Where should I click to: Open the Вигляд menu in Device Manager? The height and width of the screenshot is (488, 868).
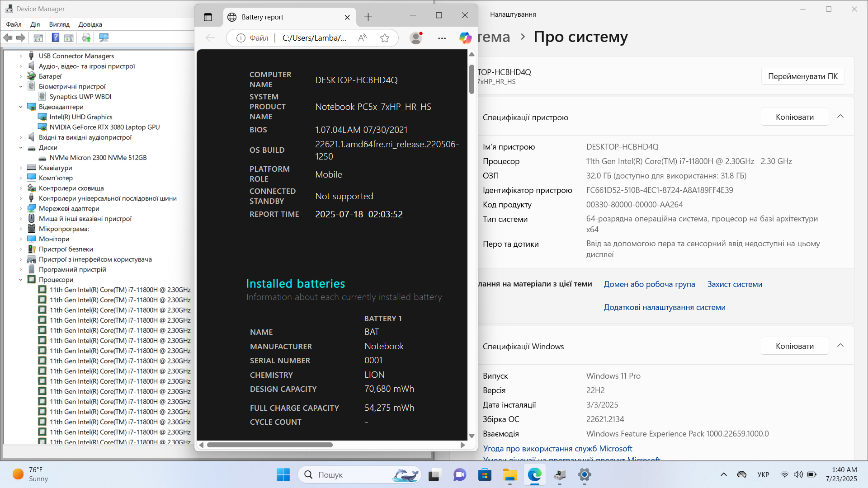59,24
